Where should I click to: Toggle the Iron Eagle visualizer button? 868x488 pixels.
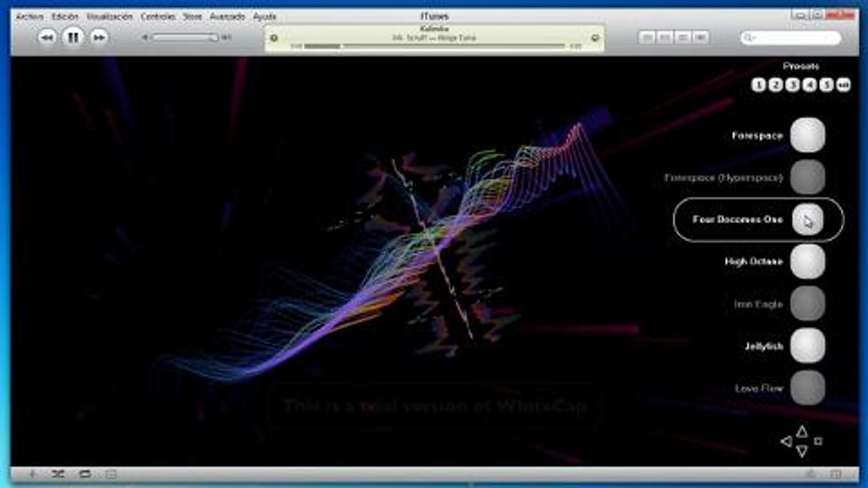[808, 304]
